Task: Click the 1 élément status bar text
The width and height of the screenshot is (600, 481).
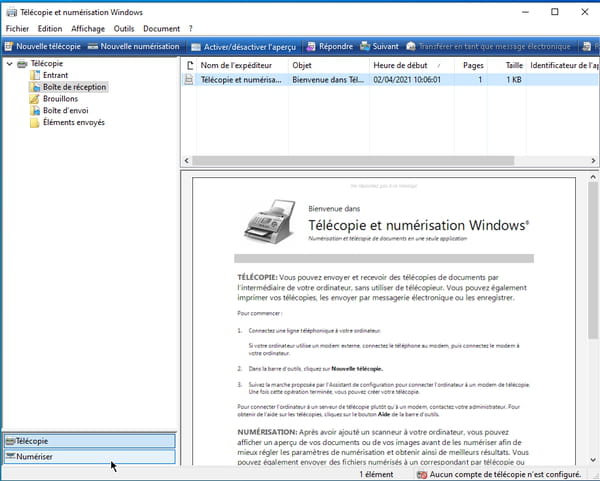Action: point(376,474)
